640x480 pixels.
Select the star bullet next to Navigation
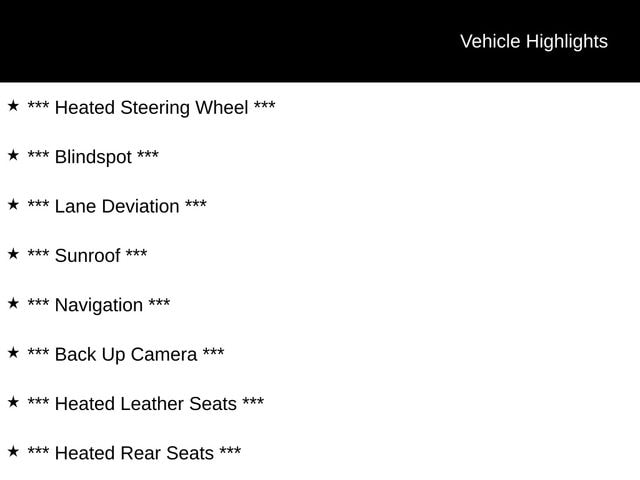(x=13, y=303)
